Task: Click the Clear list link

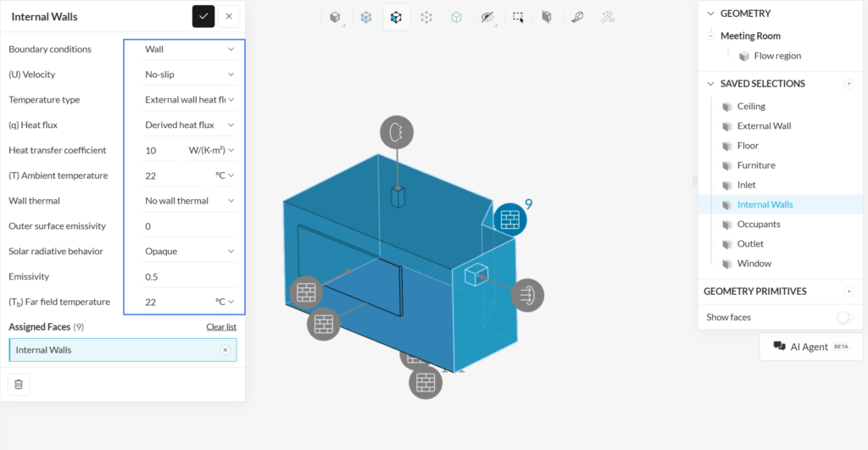Action: [221, 327]
